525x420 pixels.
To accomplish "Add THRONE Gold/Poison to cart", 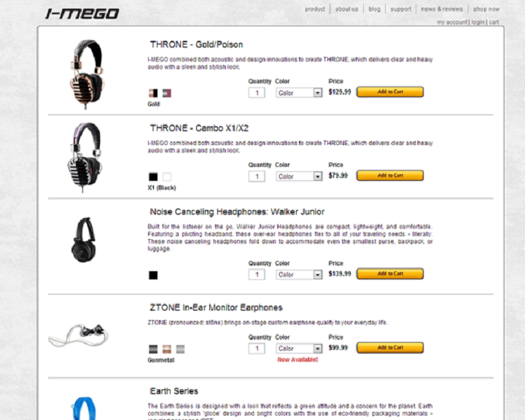I will [390, 92].
